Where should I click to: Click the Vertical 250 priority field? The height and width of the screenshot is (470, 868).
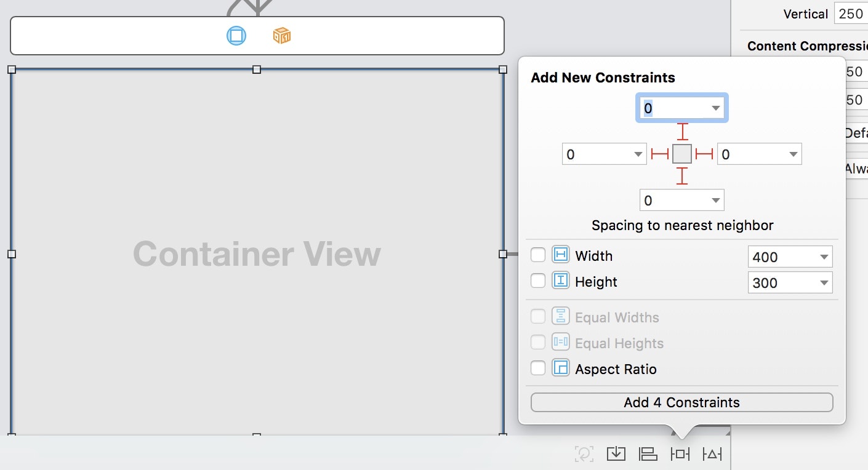[851, 14]
